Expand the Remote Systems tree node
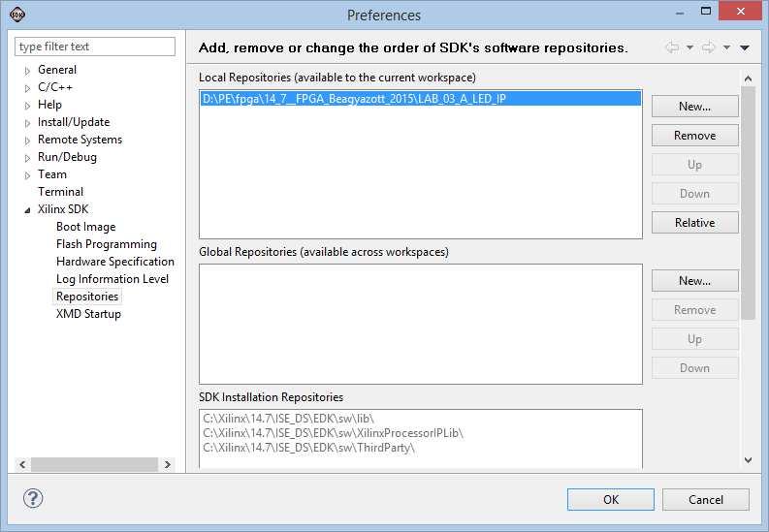The height and width of the screenshot is (532, 769). [27, 141]
